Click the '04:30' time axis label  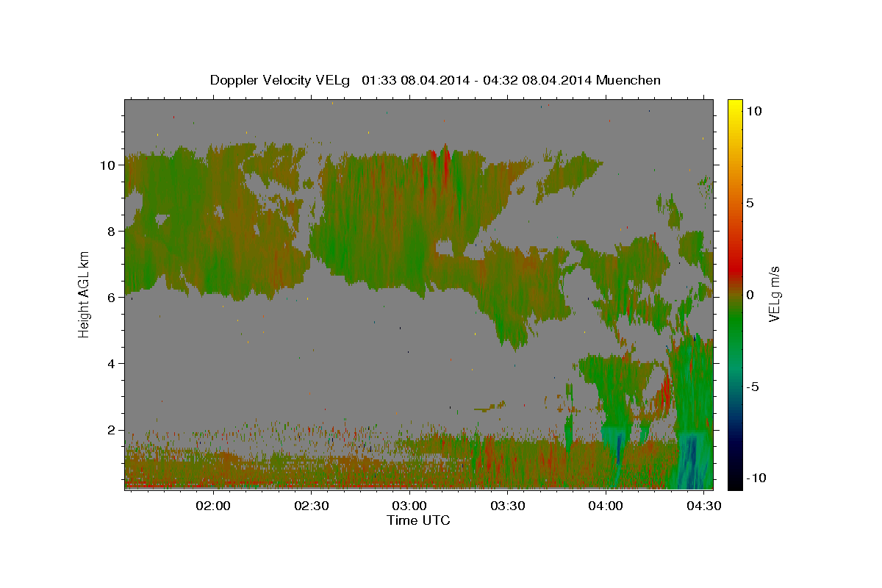[x=704, y=506]
